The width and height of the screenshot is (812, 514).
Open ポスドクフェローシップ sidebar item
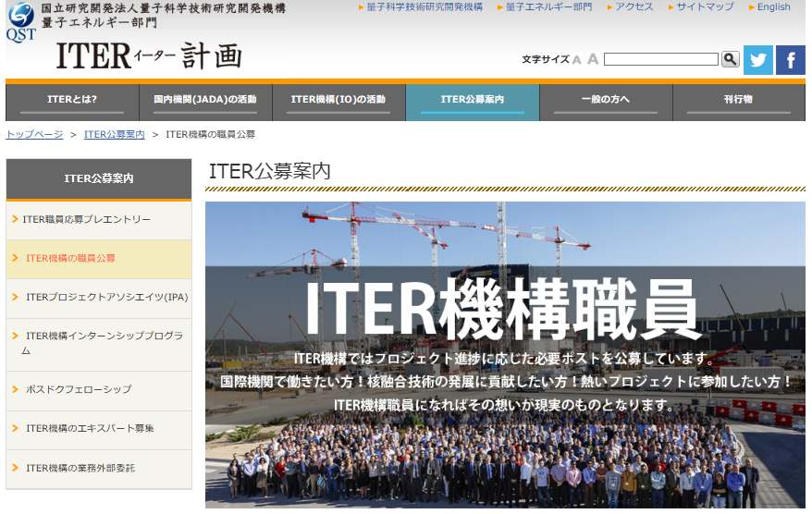(99, 390)
